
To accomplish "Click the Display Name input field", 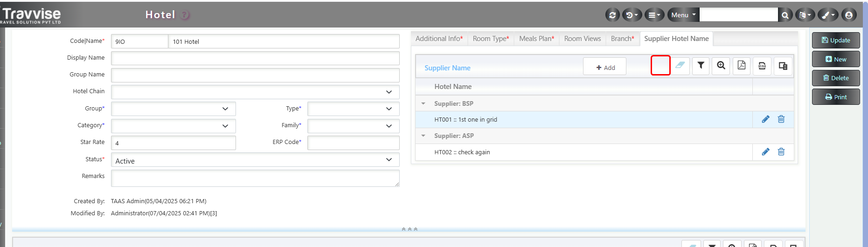I will [255, 58].
